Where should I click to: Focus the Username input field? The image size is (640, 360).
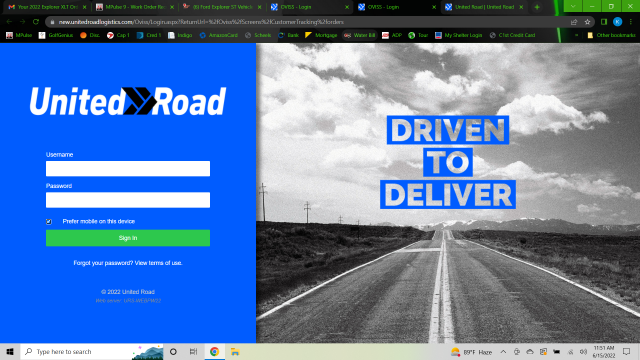coord(128,169)
